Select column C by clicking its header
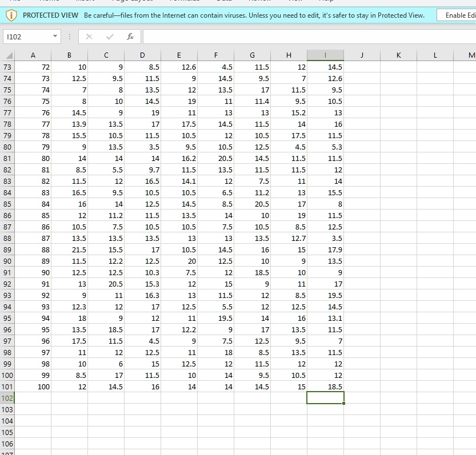 pyautogui.click(x=106, y=56)
